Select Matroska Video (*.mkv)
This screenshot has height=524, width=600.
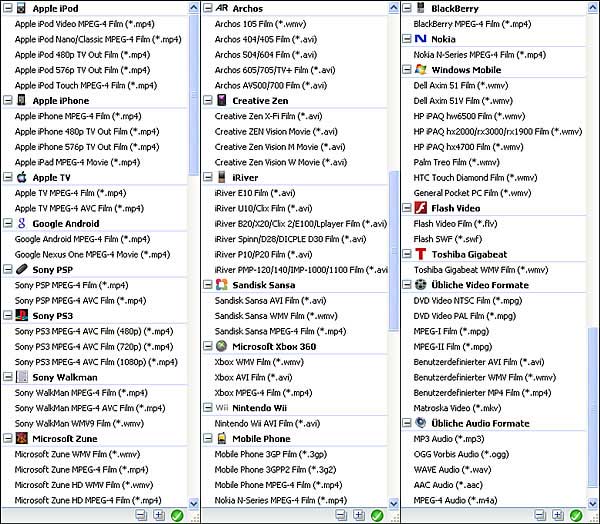click(457, 408)
